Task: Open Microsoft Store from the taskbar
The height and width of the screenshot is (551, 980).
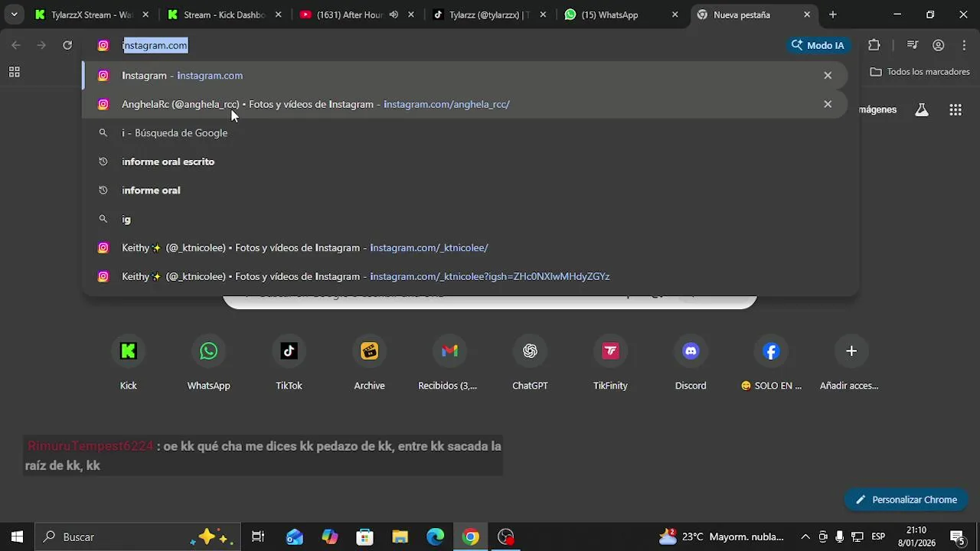Action: pos(364,537)
